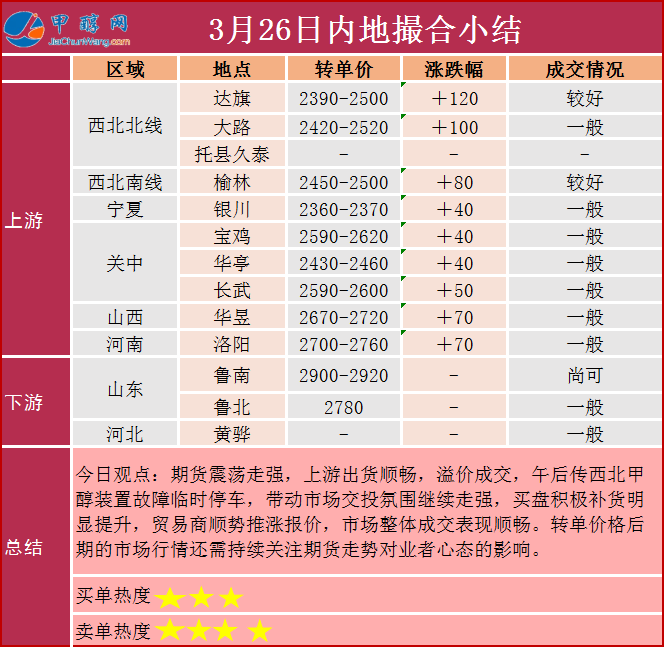Viewport: 665px width, 648px height.
Task: Select the 转单价 column header
Action: coord(344,69)
